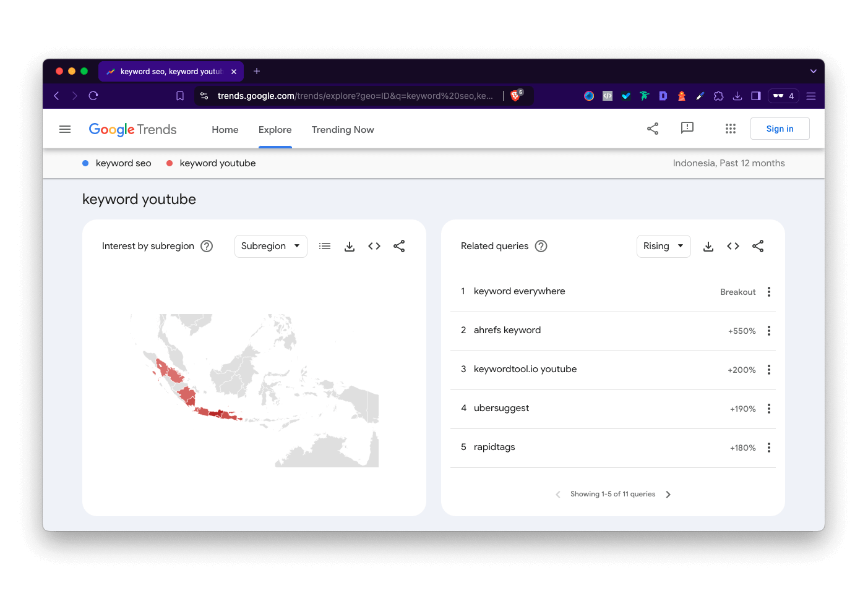Download the Related queries data

[x=708, y=246]
